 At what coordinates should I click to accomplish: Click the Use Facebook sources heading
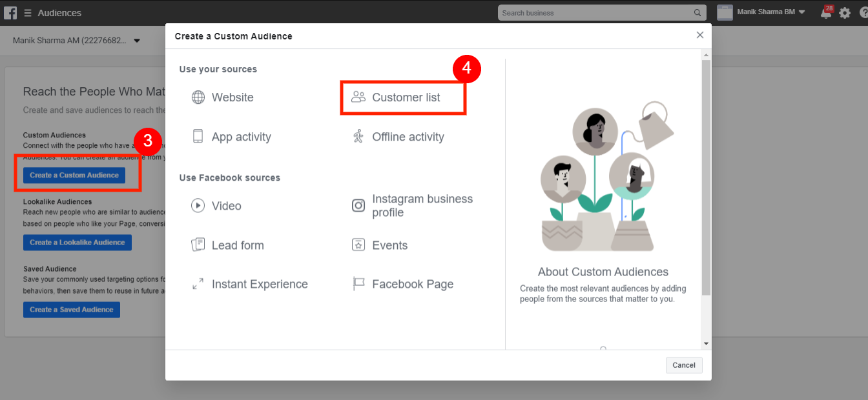[230, 177]
